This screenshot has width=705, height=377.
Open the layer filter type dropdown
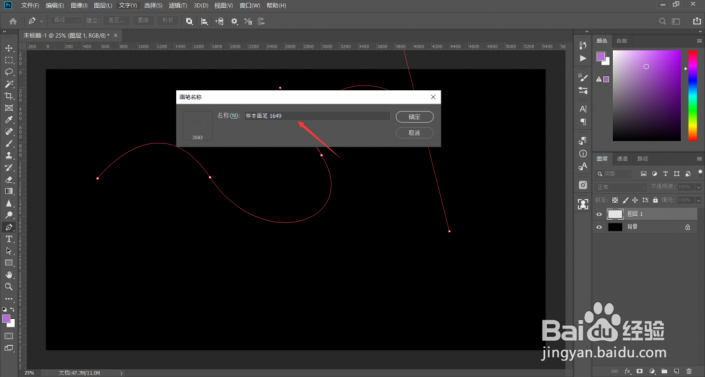pos(613,174)
